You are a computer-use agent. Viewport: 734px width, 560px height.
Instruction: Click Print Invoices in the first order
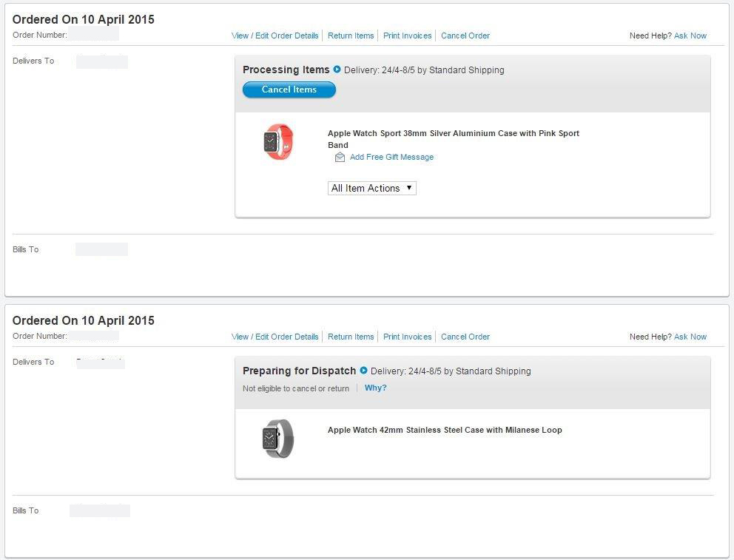point(407,36)
